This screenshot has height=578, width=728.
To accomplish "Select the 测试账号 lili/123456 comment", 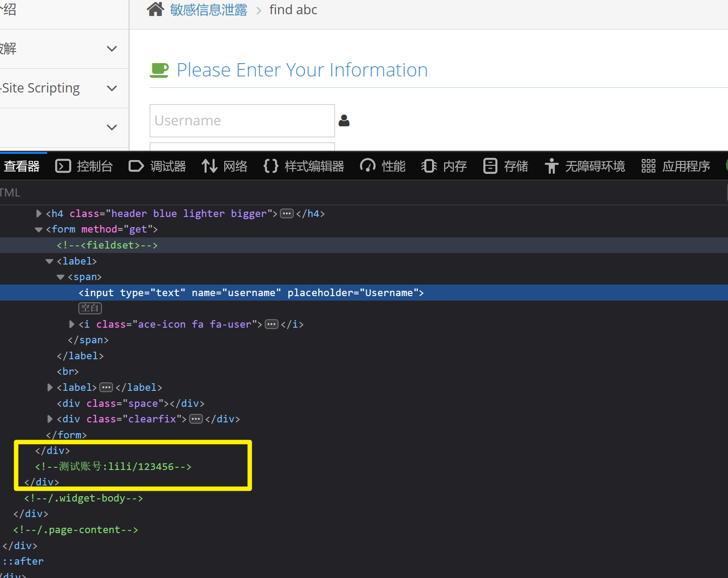I will pyautogui.click(x=113, y=467).
